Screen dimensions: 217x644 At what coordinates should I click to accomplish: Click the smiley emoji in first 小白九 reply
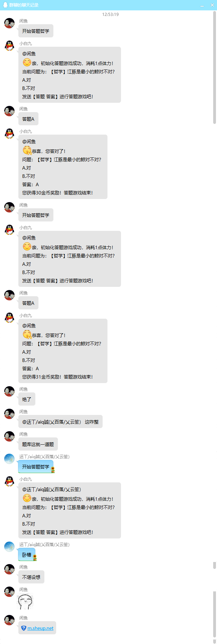coord(27,63)
